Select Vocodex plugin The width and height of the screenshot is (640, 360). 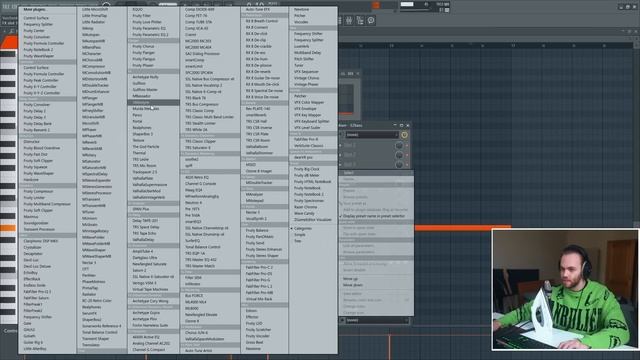tap(301, 22)
